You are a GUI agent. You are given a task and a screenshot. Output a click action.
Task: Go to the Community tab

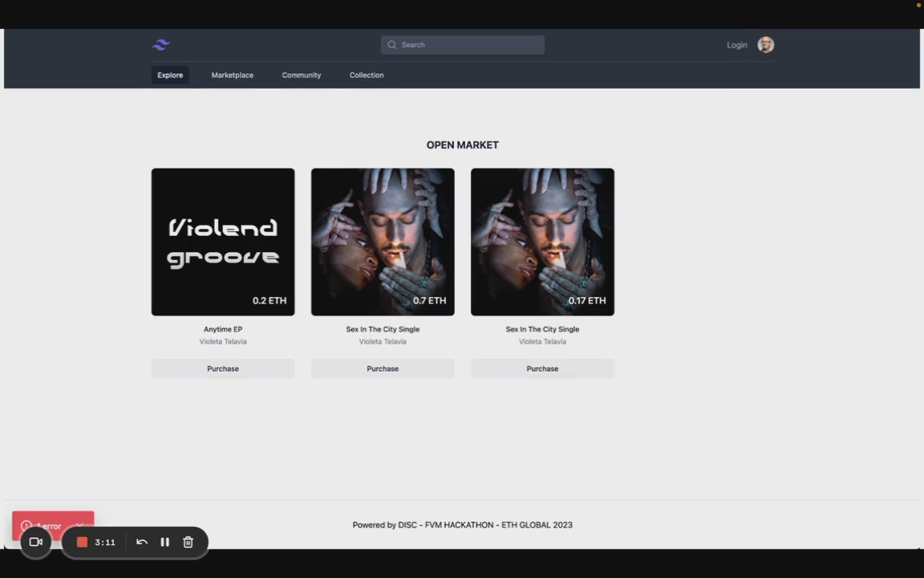coord(301,75)
